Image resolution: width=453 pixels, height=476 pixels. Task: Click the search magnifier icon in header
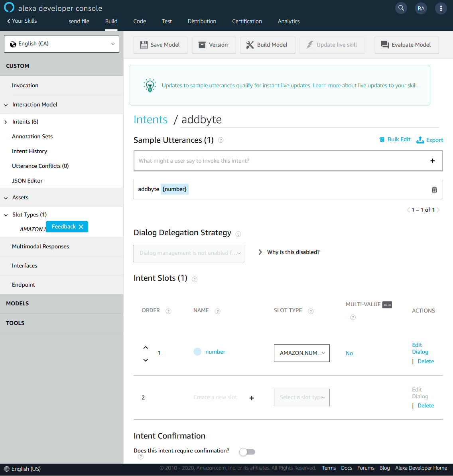[401, 8]
